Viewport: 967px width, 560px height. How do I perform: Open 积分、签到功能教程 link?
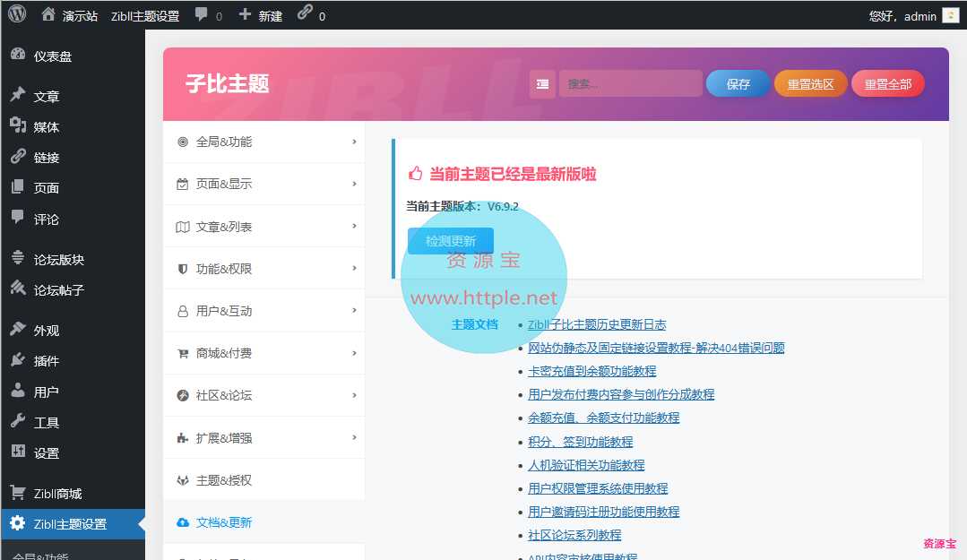(x=581, y=443)
